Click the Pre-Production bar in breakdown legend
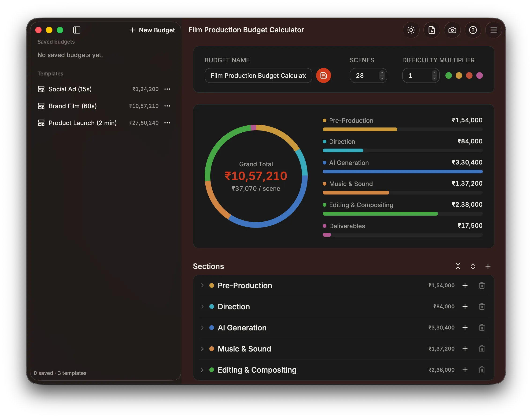This screenshot has width=532, height=419. [x=403, y=129]
